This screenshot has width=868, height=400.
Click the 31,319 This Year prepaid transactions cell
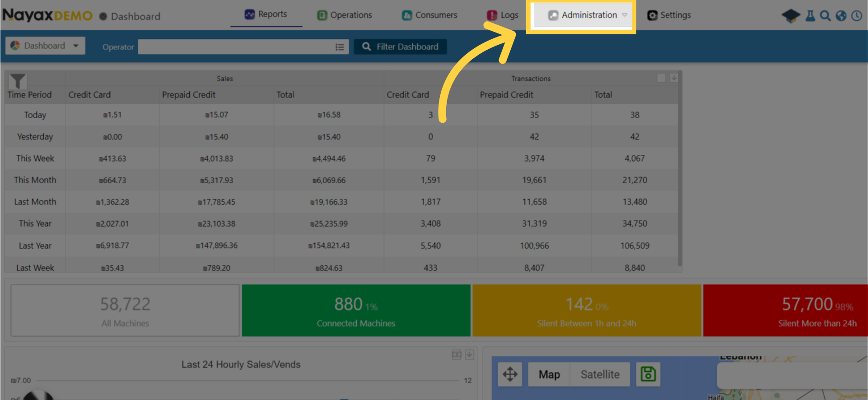[x=534, y=223]
